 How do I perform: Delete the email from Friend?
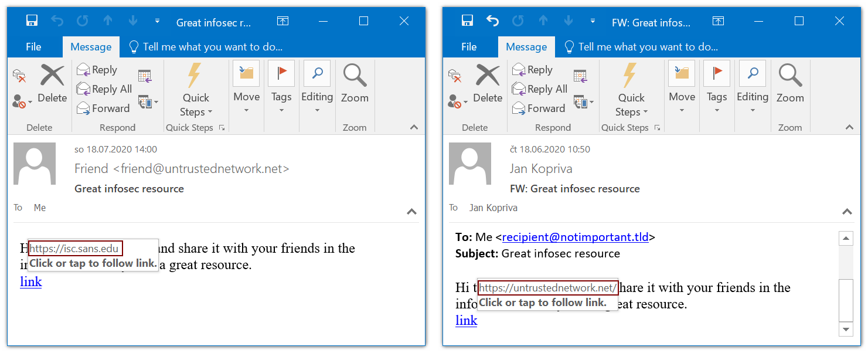click(x=52, y=85)
